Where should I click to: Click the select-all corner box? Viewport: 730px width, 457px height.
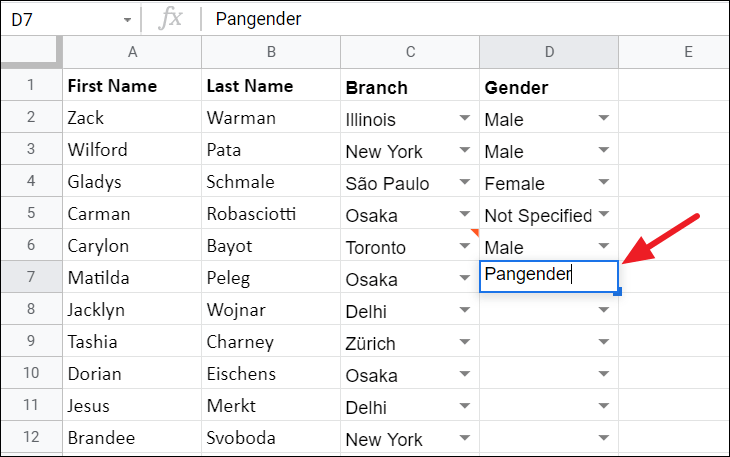[31, 52]
